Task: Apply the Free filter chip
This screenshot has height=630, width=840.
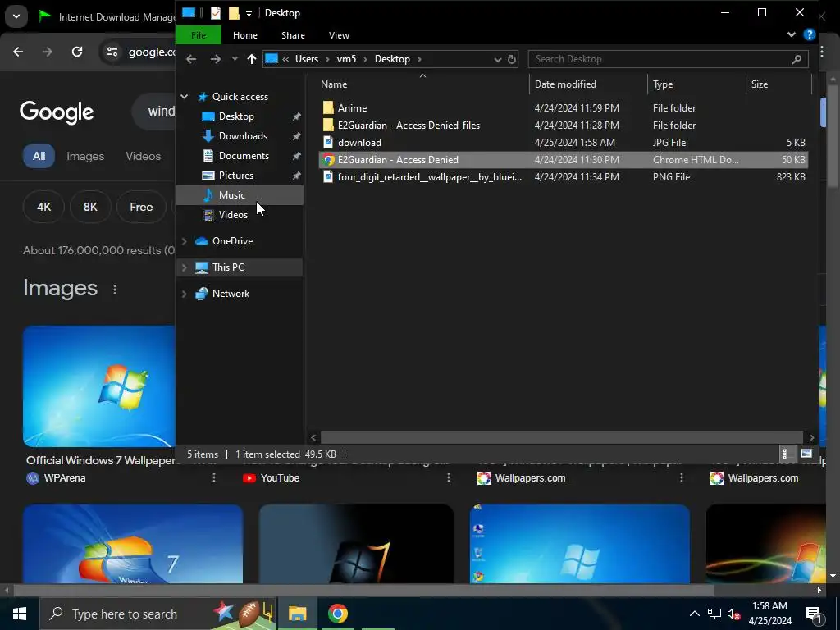Action: (x=141, y=207)
